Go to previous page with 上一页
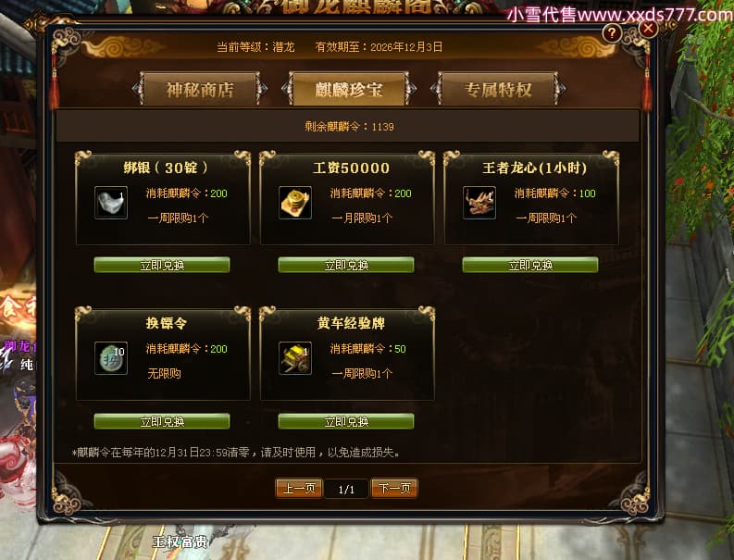The image size is (734, 560). click(x=299, y=489)
